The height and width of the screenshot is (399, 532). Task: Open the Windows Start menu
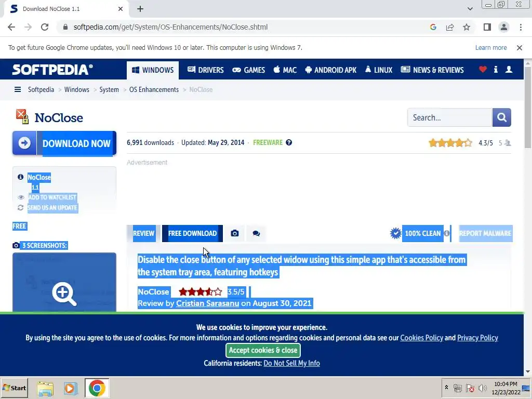point(14,388)
